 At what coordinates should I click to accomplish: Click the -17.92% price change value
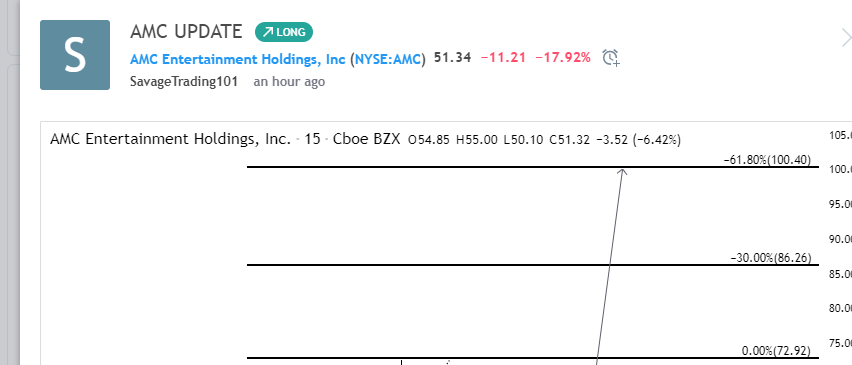click(563, 58)
